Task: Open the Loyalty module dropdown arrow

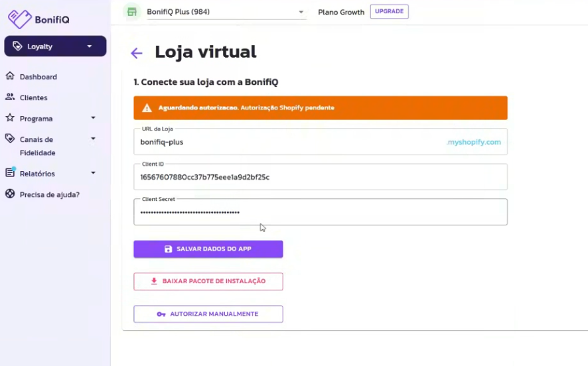Action: point(89,46)
